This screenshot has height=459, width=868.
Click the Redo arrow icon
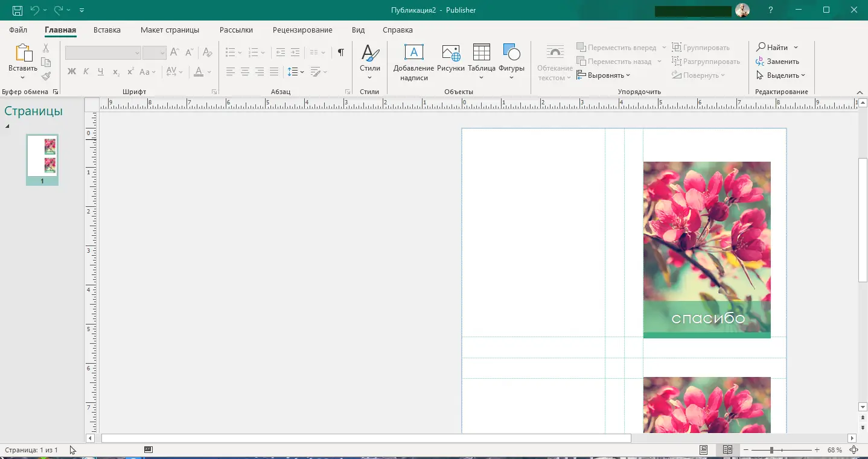coord(59,10)
